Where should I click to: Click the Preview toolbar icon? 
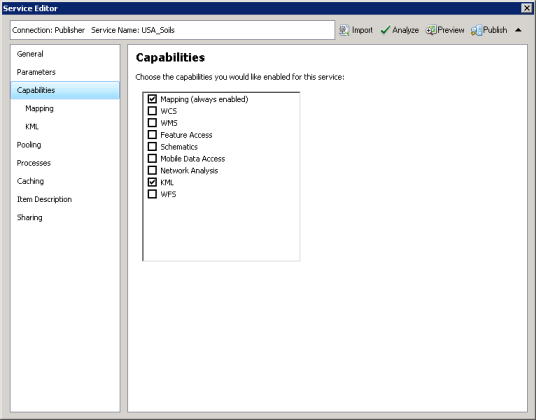click(x=431, y=30)
